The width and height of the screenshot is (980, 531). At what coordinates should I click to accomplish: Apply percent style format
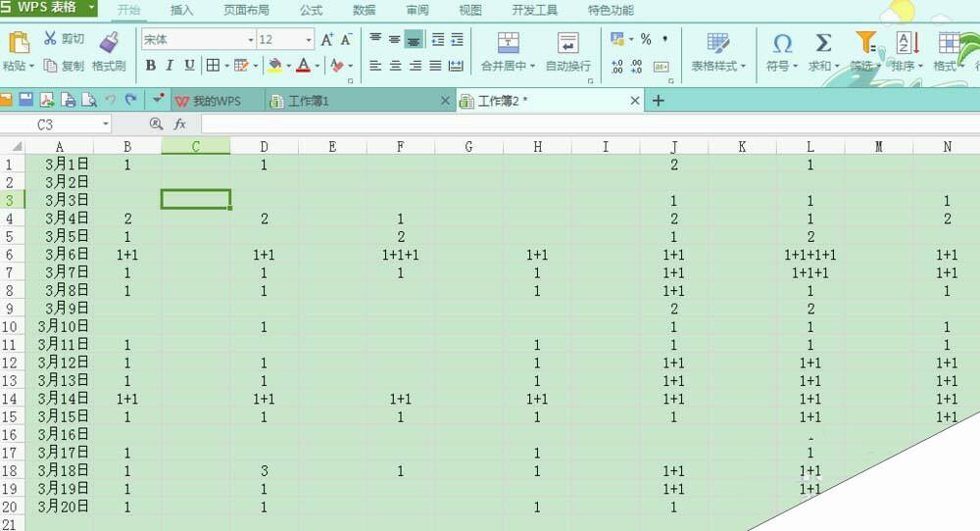pos(646,39)
